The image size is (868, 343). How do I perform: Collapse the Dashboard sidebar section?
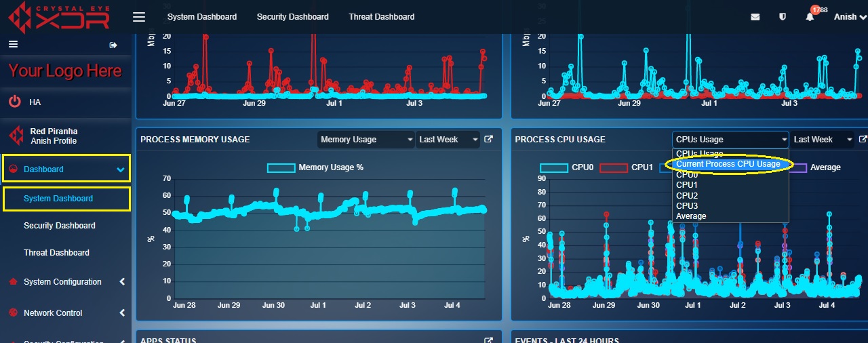point(121,170)
